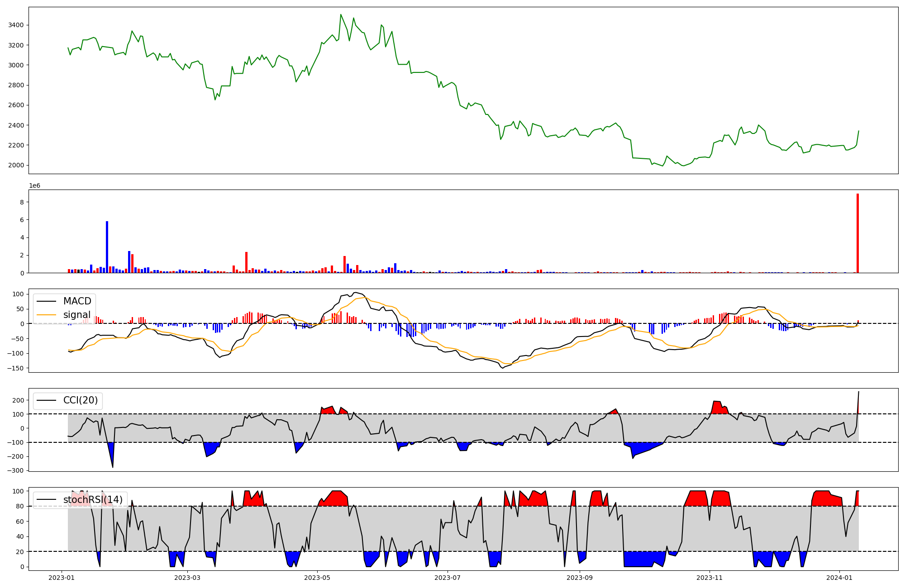Click the 2023-01 x-axis date label
905x588 pixels.
point(62,578)
